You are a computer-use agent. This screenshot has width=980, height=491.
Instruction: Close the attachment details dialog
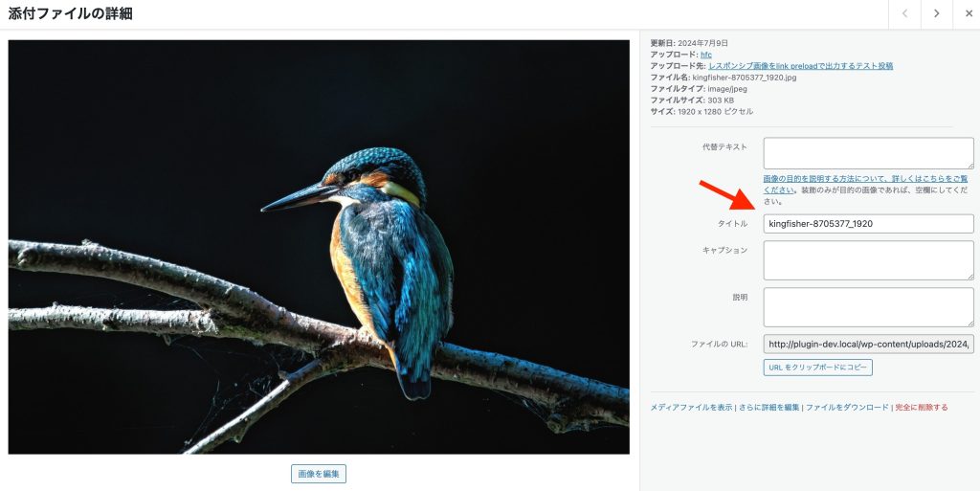tap(967, 13)
